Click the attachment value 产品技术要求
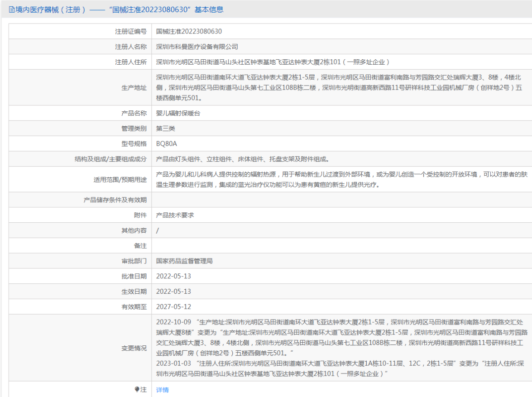The image size is (532, 397). coord(175,215)
